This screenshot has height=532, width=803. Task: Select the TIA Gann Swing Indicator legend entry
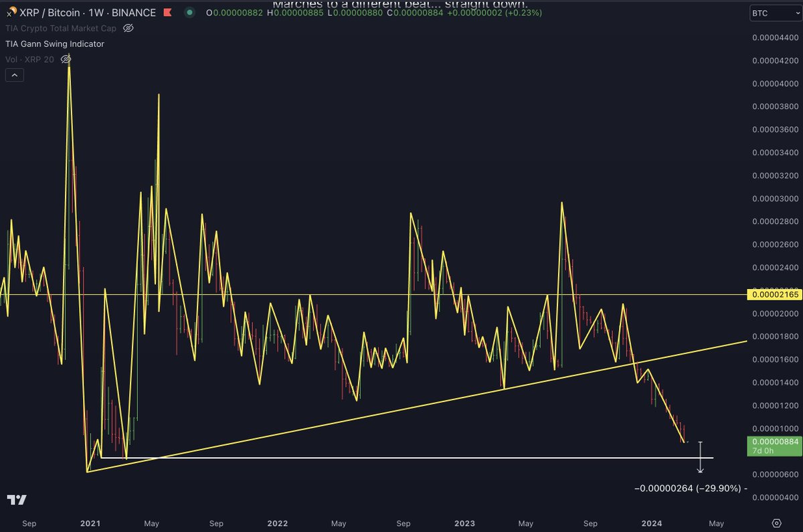pos(54,43)
